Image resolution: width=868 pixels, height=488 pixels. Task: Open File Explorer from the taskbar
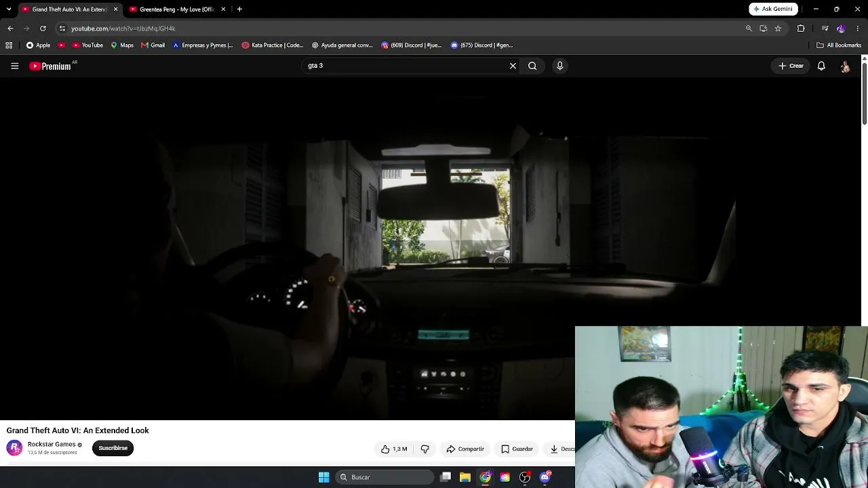click(465, 477)
